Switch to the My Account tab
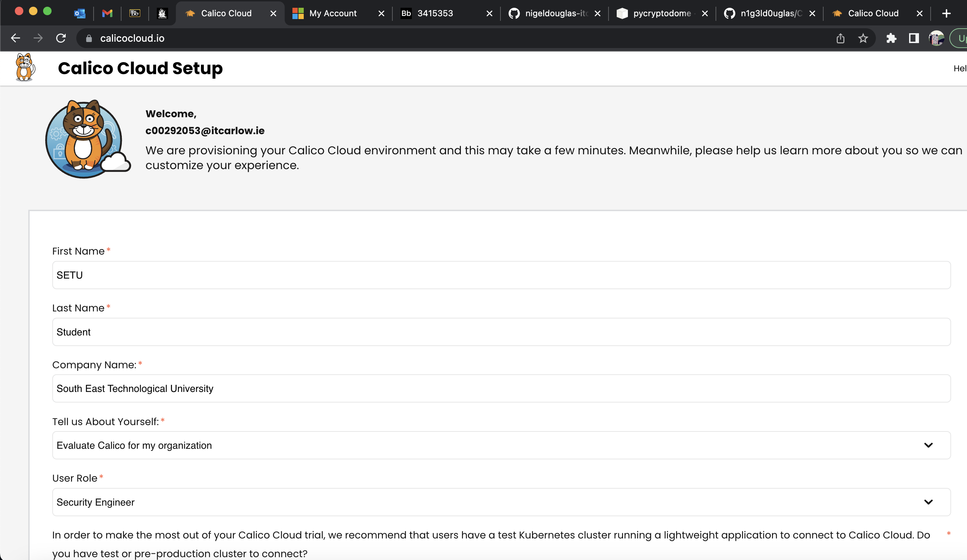967x560 pixels. [332, 13]
